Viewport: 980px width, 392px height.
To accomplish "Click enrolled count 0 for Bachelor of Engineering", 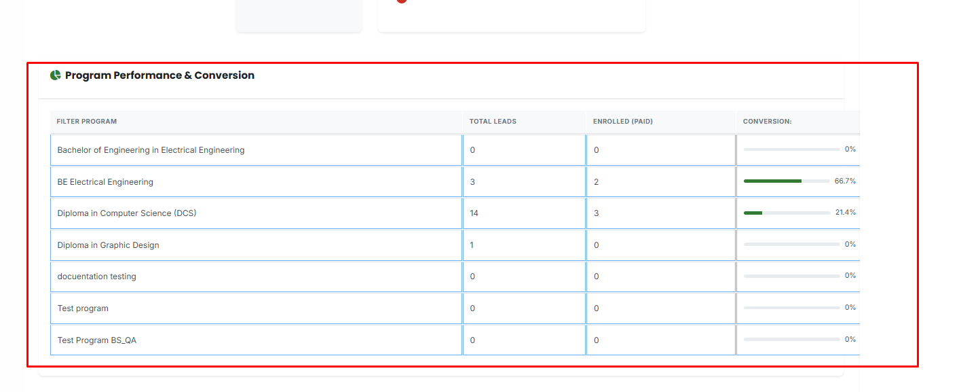I will 597,150.
